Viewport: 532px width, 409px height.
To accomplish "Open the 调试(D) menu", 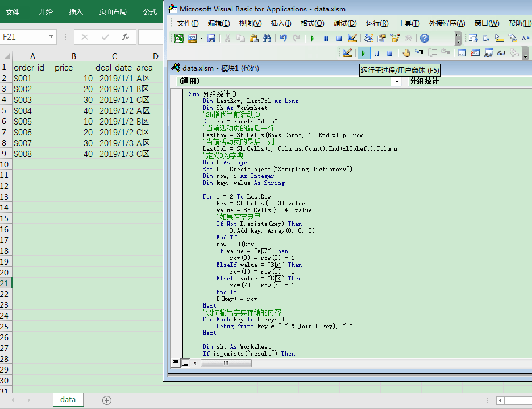I will 344,23.
